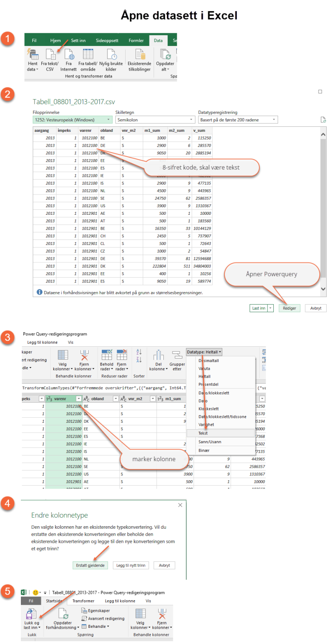Click the Erstatt gjeldende button
The width and height of the screenshot is (327, 644).
(x=90, y=565)
